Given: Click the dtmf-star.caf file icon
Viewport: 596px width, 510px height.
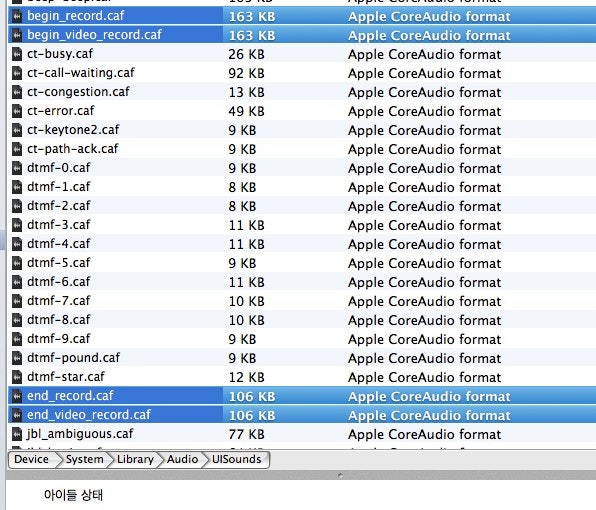Looking at the screenshot, I should point(17,377).
